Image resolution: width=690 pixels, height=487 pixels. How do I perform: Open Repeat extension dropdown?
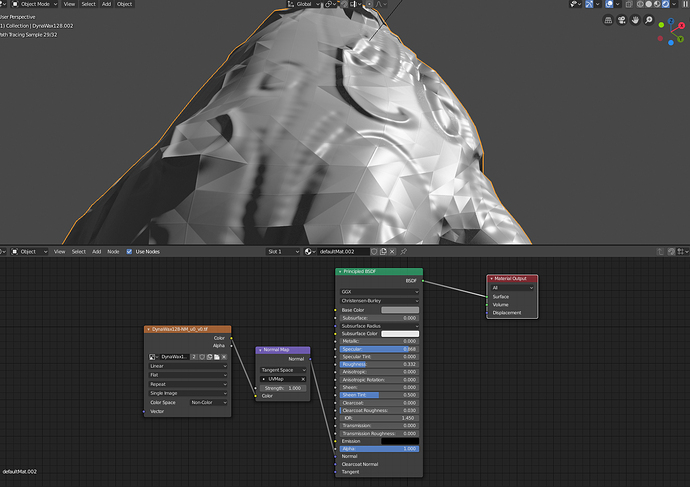pos(188,384)
